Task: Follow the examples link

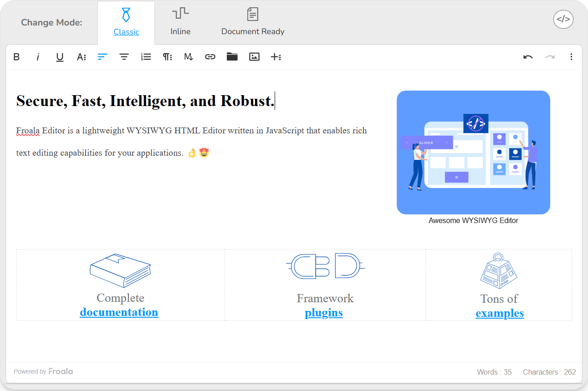Action: (500, 313)
